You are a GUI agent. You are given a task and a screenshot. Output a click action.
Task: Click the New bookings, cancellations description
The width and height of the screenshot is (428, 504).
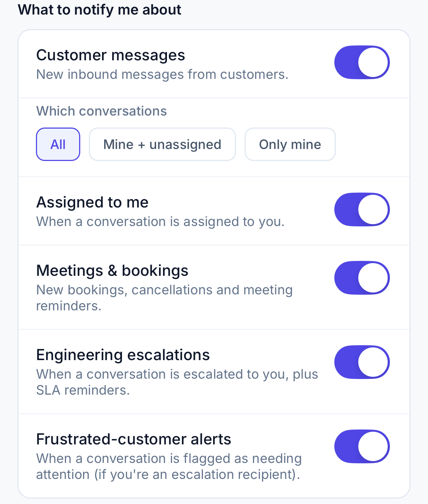164,298
